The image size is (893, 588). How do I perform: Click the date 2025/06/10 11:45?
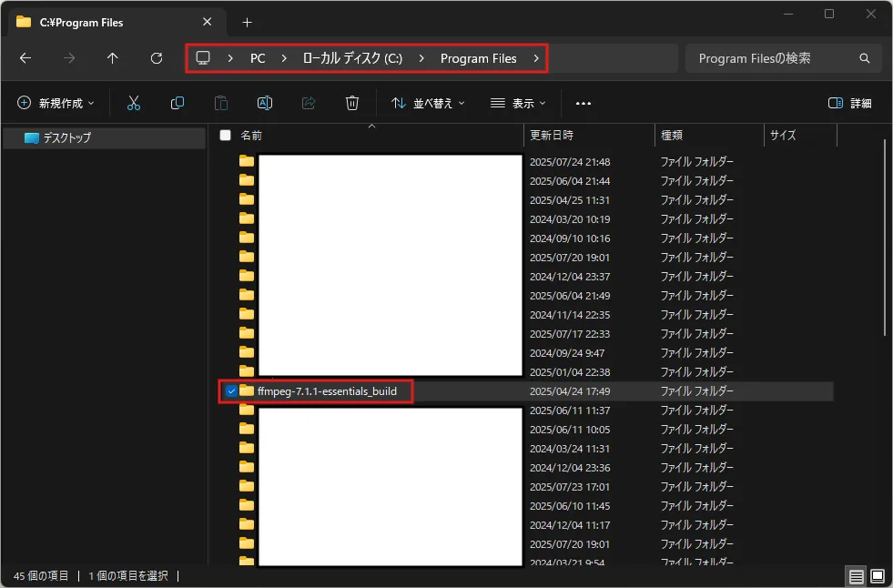570,505
